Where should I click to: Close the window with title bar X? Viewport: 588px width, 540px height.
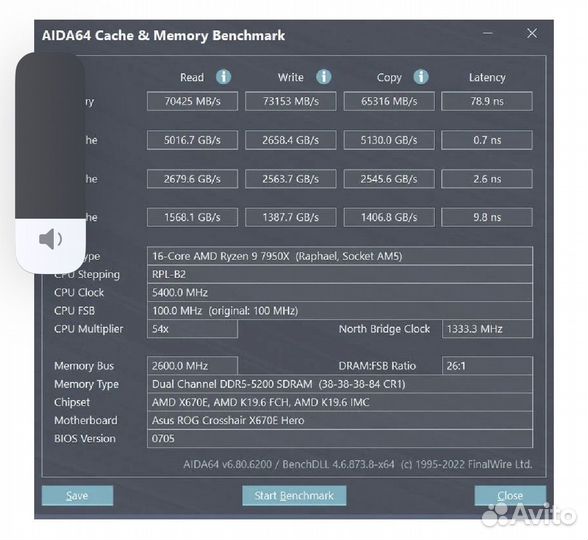(x=532, y=33)
